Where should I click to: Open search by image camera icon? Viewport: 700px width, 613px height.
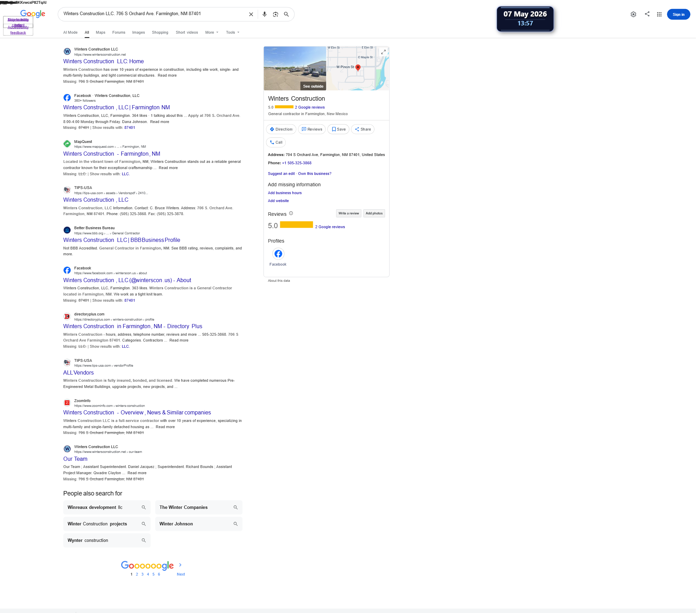[275, 14]
